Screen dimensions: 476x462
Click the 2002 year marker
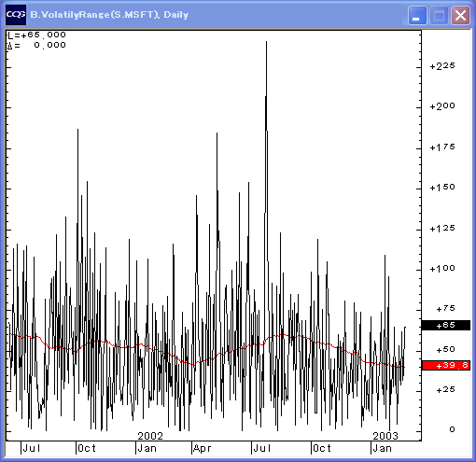click(150, 436)
